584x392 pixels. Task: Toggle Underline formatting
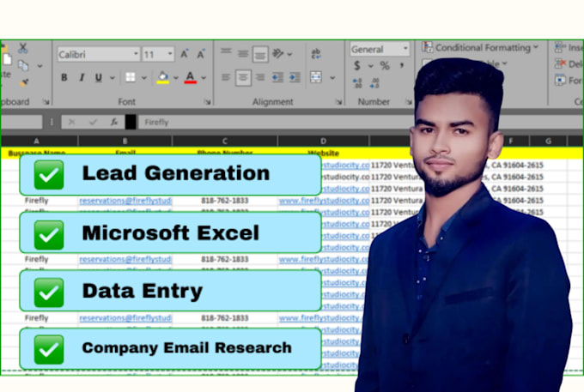[98, 77]
